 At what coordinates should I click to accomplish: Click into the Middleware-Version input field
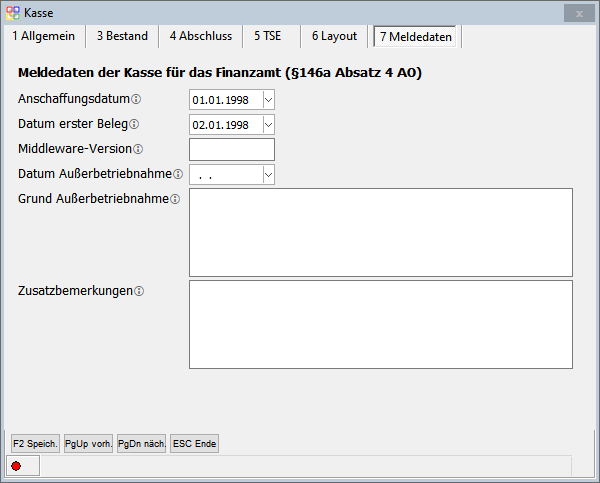point(231,149)
